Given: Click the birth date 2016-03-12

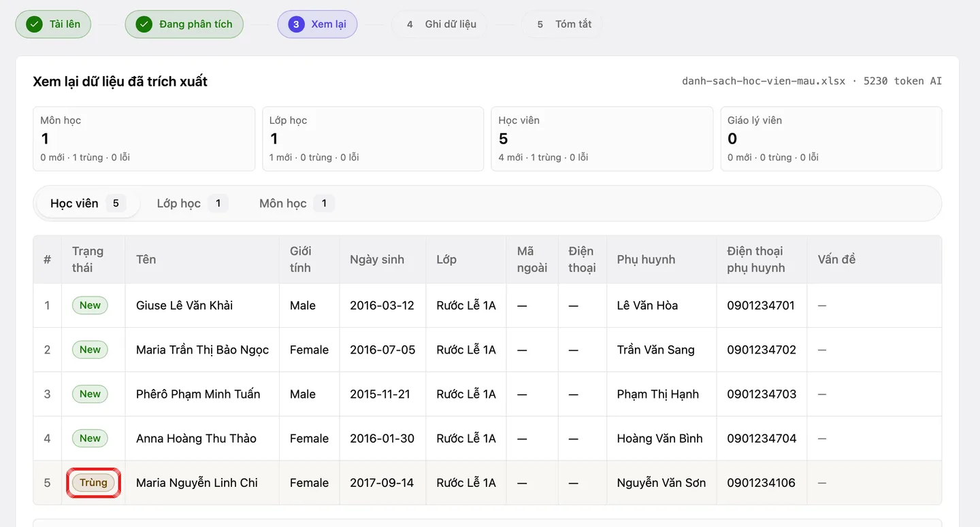Looking at the screenshot, I should coord(382,305).
